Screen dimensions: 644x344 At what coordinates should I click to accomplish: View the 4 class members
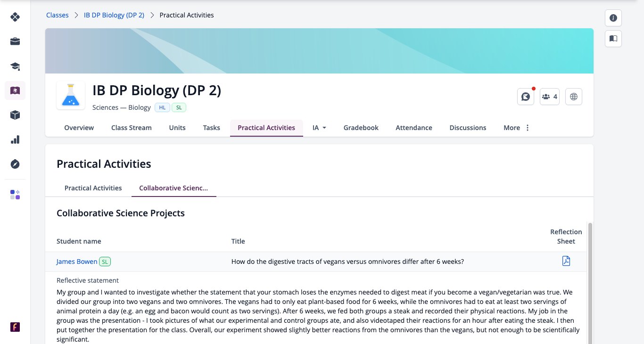tap(550, 97)
